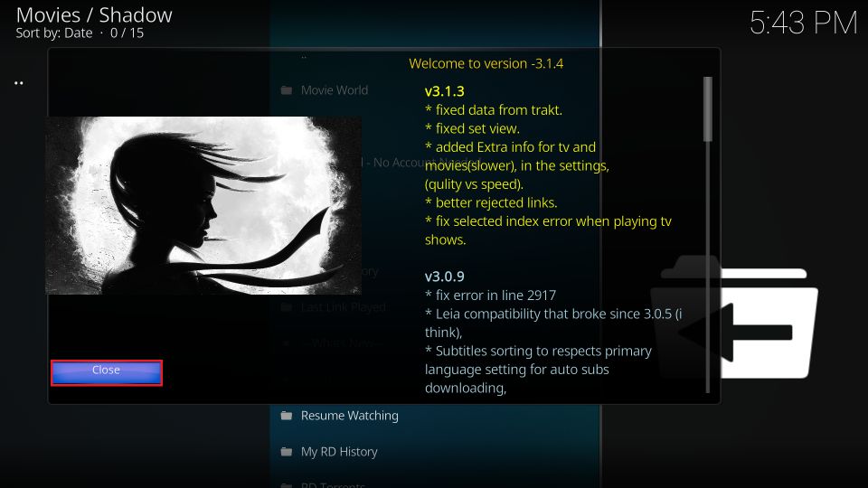Click '* fixed data from trakt.' line

pos(494,110)
